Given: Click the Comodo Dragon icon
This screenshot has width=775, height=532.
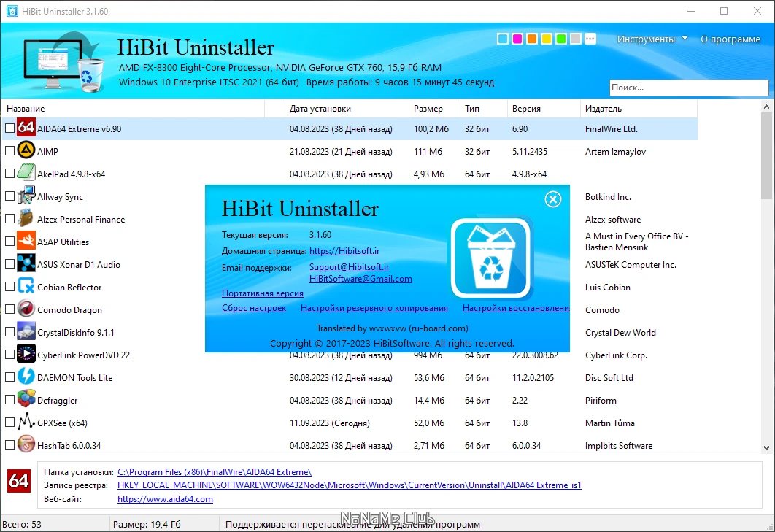Looking at the screenshot, I should 26,309.
